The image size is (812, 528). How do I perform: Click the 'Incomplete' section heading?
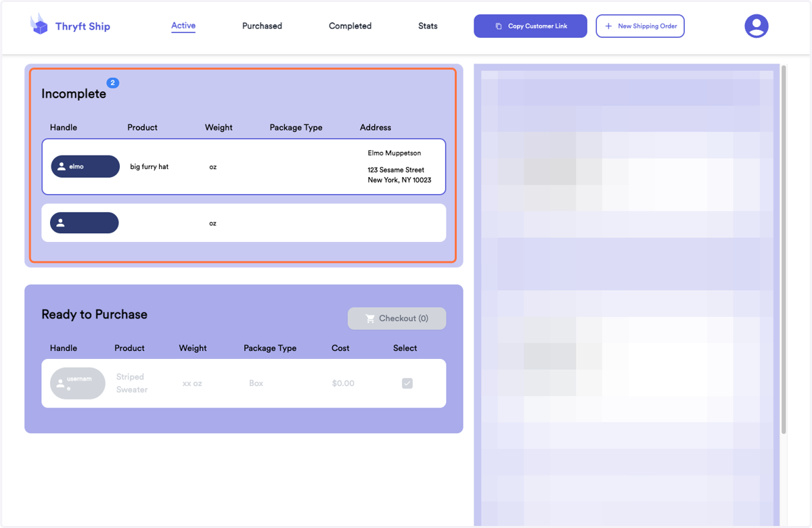tap(74, 94)
